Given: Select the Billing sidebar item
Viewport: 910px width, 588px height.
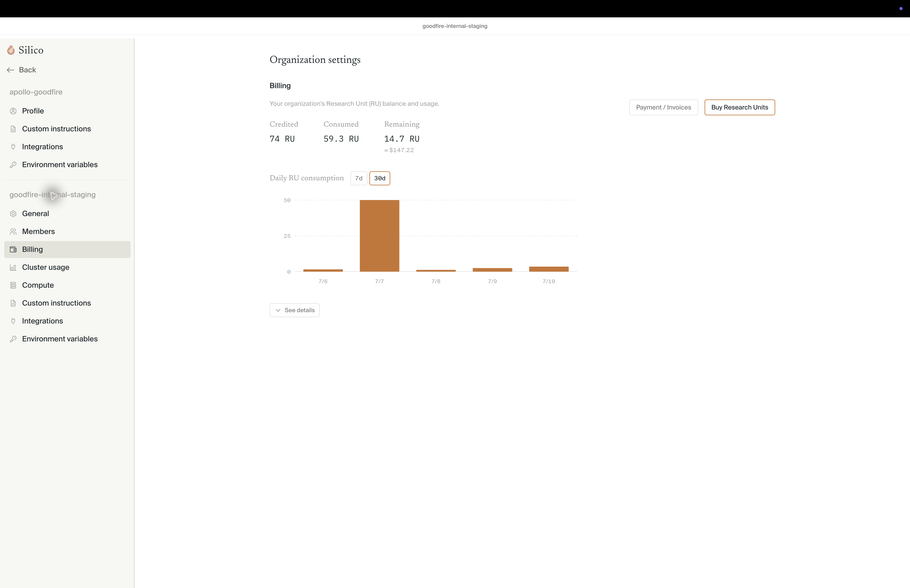Looking at the screenshot, I should (67, 250).
